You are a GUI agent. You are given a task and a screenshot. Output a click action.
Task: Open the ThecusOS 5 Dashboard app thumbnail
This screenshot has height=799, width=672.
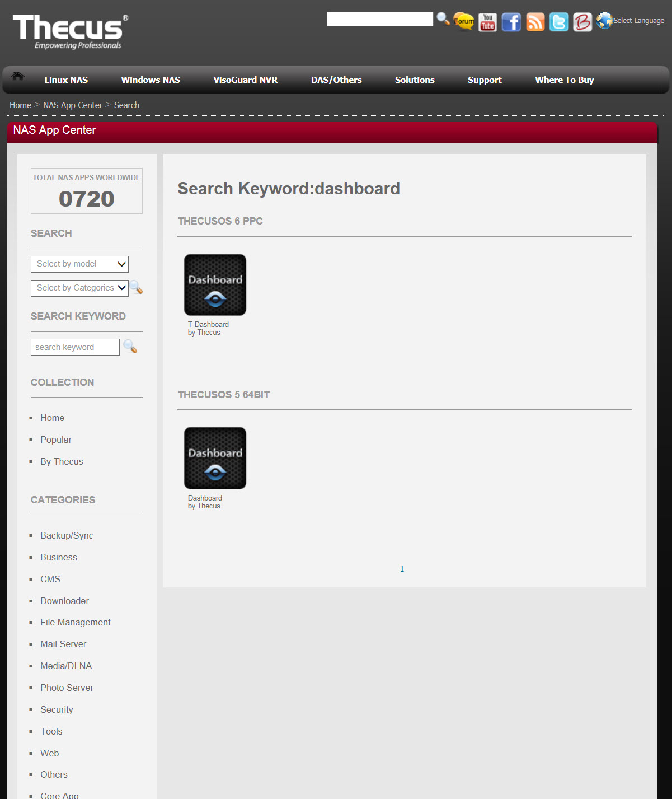[x=215, y=458]
